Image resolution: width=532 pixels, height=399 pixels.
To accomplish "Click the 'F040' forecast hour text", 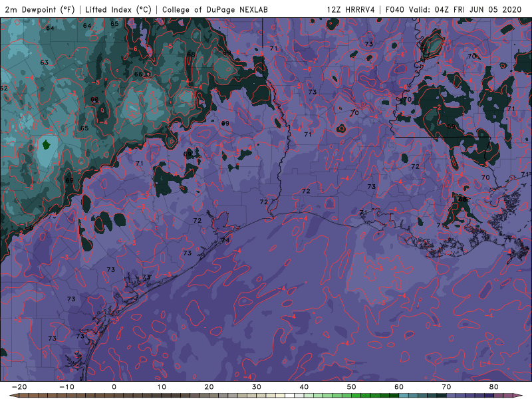I will pos(395,9).
